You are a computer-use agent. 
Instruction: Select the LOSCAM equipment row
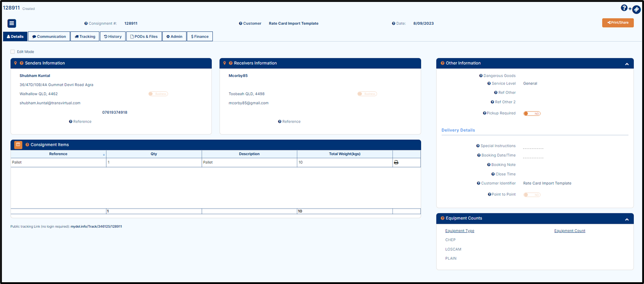coord(453,249)
